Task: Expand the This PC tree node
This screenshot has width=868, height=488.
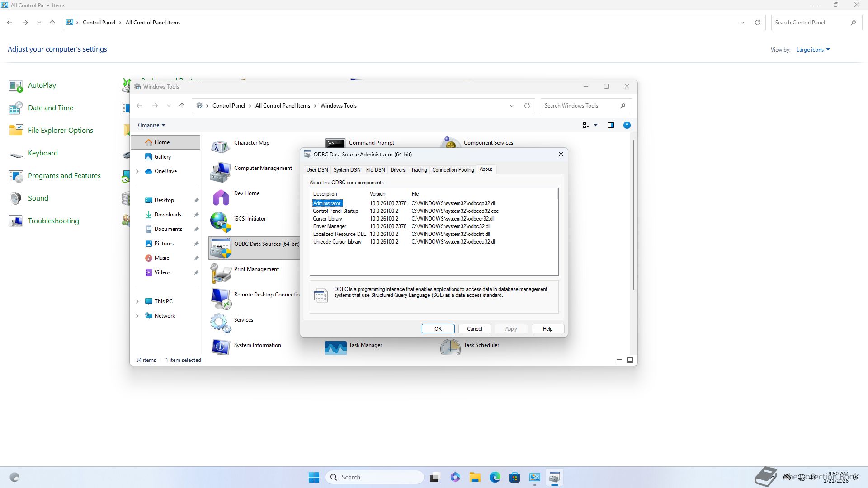Action: [137, 301]
